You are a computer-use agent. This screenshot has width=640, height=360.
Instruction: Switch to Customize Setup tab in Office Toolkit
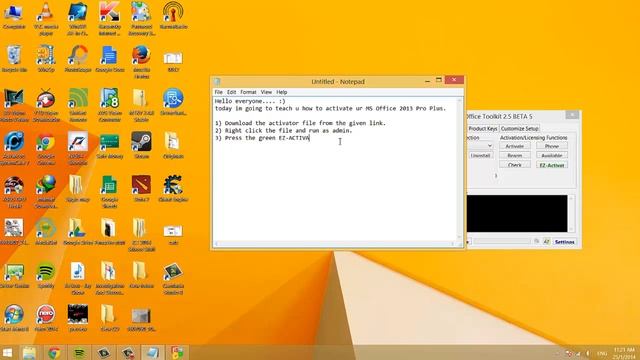520,129
